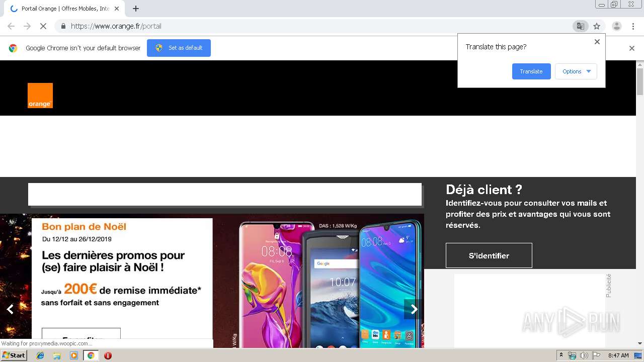Screen dimensions: 644x362
Task: Close the Translate this page popup
Action: pos(597,42)
